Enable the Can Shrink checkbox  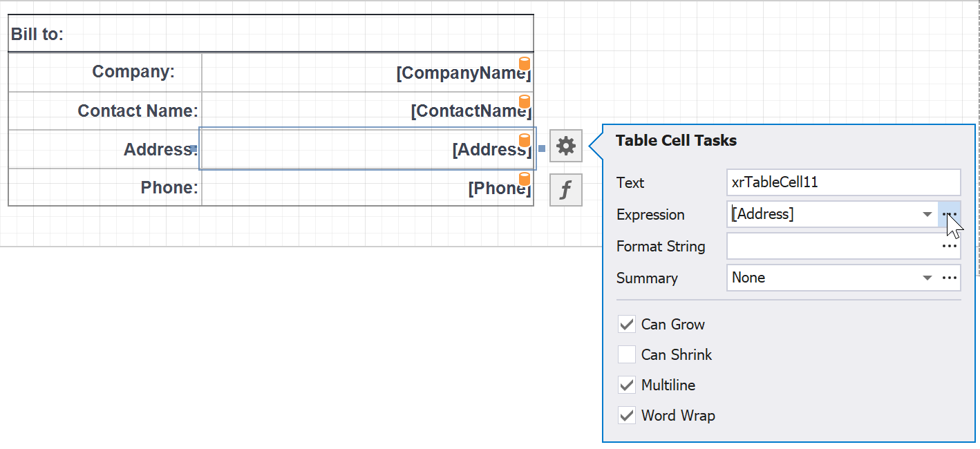point(626,354)
